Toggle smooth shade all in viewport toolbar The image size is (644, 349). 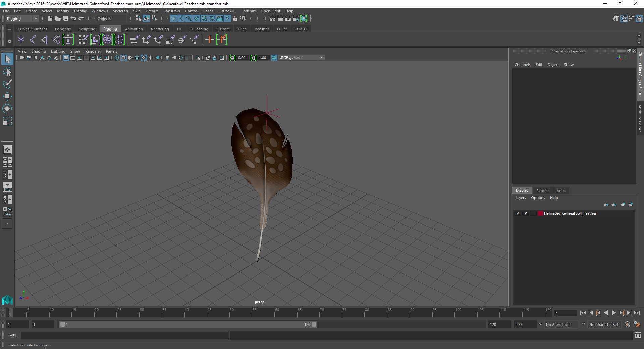click(123, 58)
